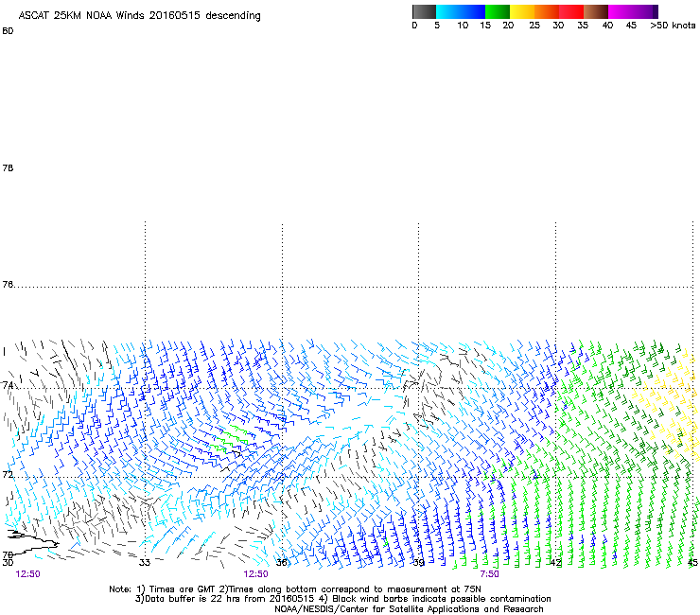
Task: Click the '20' label under the color bar
Action: [508, 26]
